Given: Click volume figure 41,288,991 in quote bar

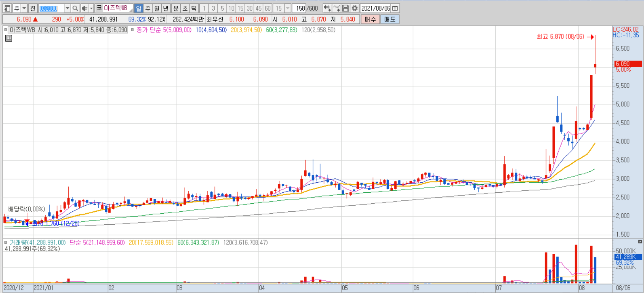Looking at the screenshot, I should [103, 19].
